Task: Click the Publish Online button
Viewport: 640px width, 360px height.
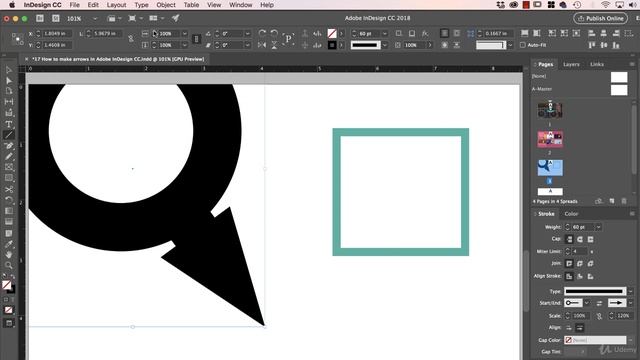Action: click(x=600, y=18)
